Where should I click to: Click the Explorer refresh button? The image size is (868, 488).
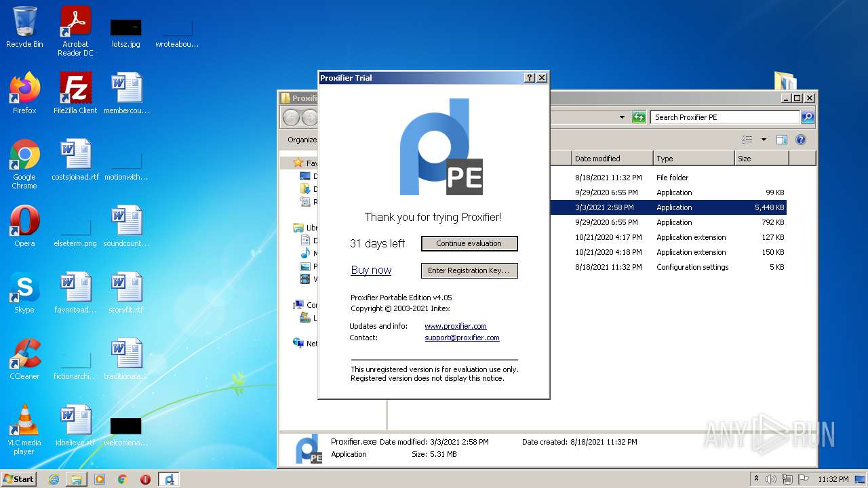tap(639, 117)
